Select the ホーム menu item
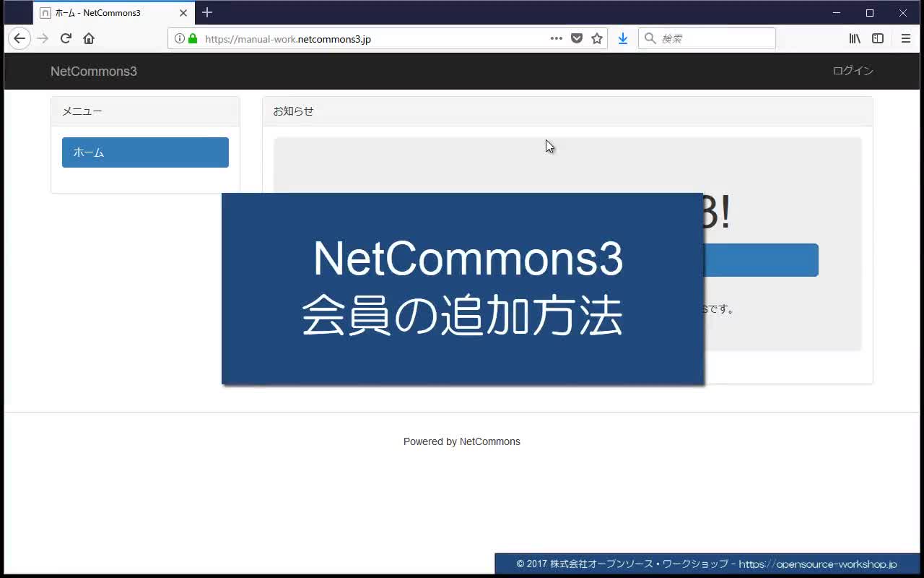This screenshot has width=924, height=578. pos(145,152)
